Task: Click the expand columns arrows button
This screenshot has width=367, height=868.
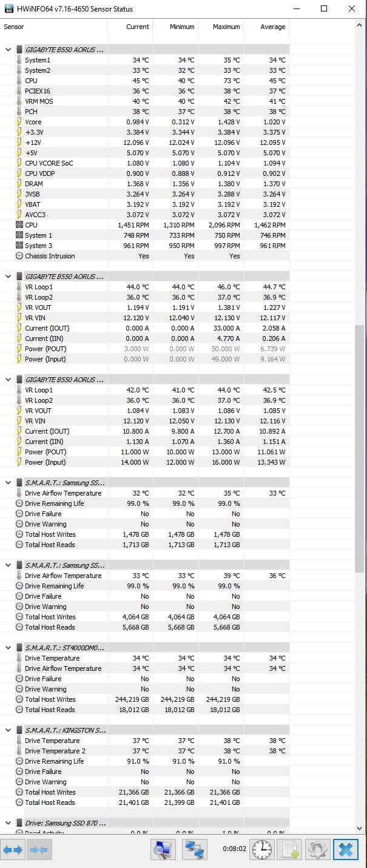Action: pos(13,850)
